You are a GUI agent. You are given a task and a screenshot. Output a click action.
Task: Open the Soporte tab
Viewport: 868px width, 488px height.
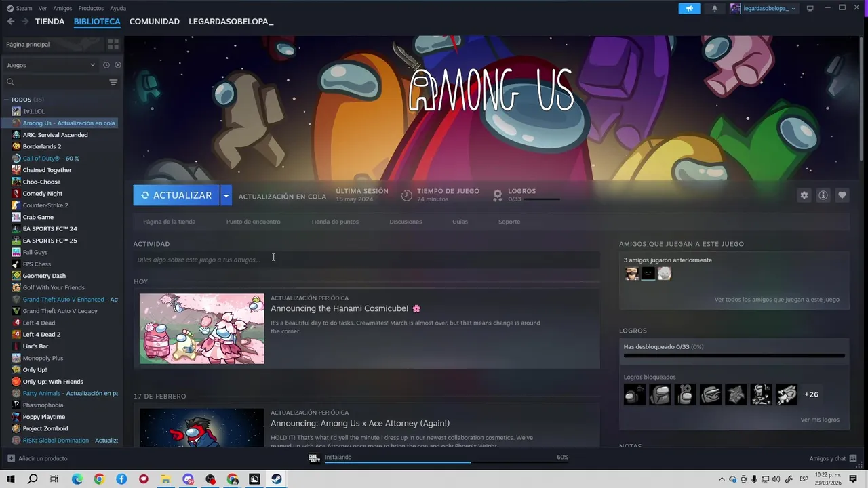pos(509,222)
